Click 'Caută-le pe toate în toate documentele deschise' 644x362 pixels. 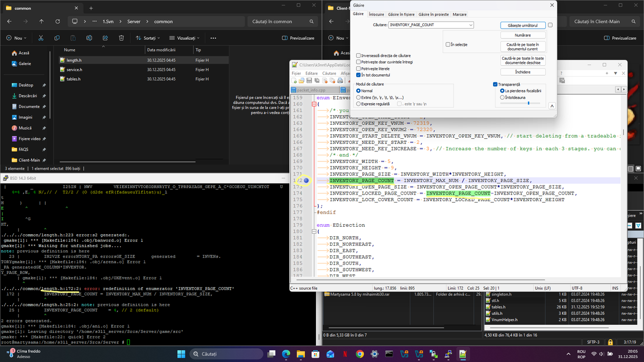click(x=523, y=60)
